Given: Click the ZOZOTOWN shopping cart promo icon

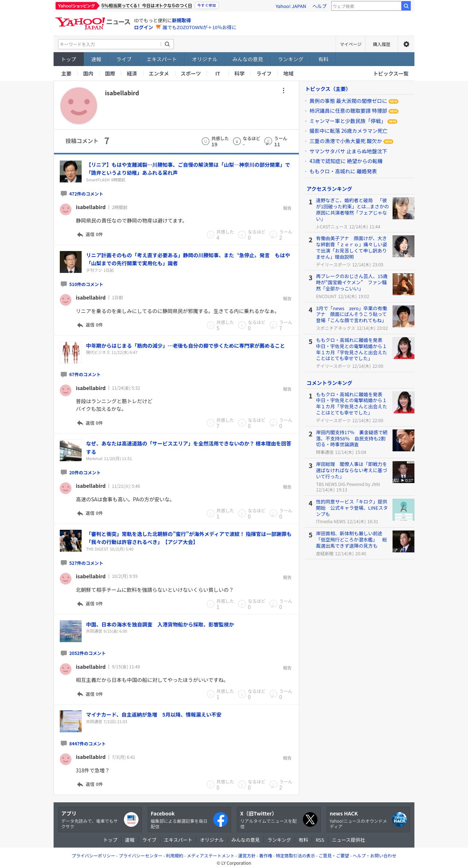Looking at the screenshot, I should [158, 27].
